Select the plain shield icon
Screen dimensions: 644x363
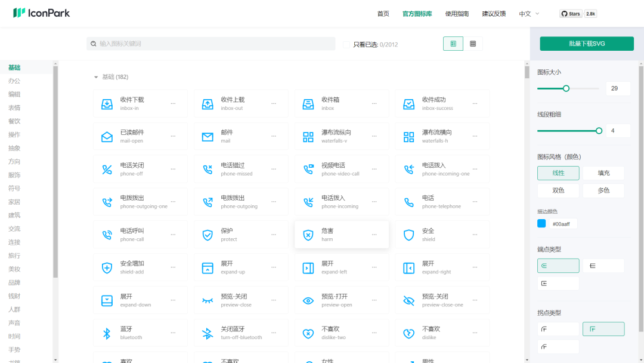coord(408,235)
